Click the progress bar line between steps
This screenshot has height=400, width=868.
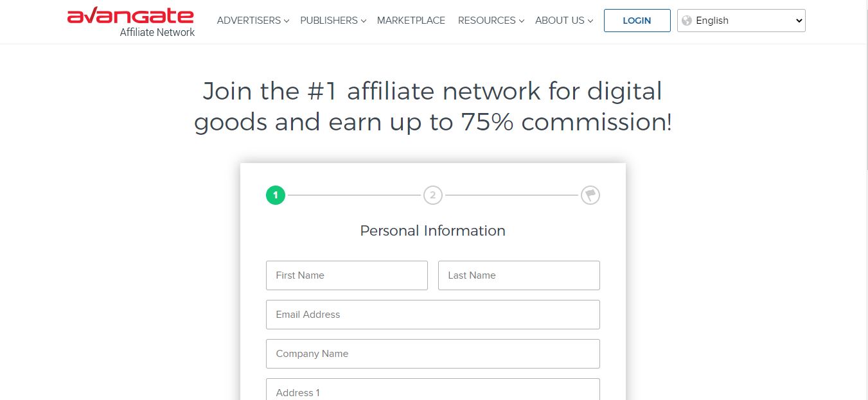(353, 195)
